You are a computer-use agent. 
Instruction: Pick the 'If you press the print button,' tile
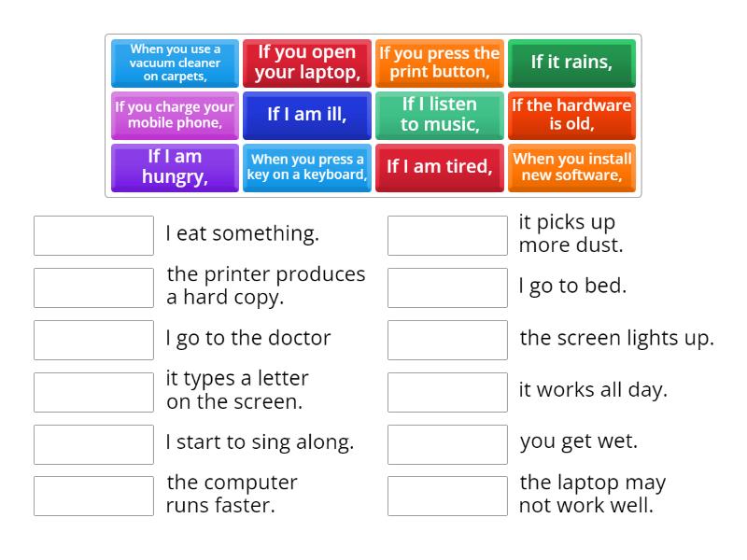click(439, 63)
